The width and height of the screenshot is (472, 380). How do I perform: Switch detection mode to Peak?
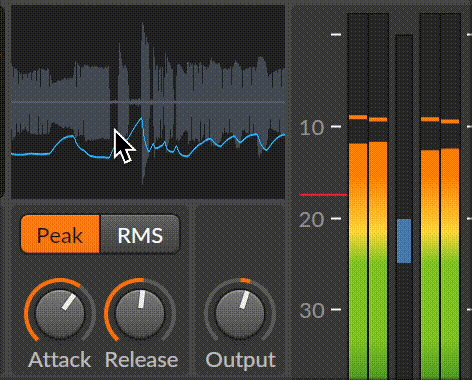(x=60, y=234)
